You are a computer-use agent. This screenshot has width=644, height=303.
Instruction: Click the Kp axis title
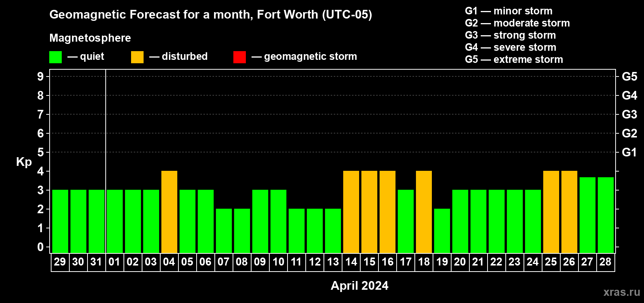(x=24, y=162)
